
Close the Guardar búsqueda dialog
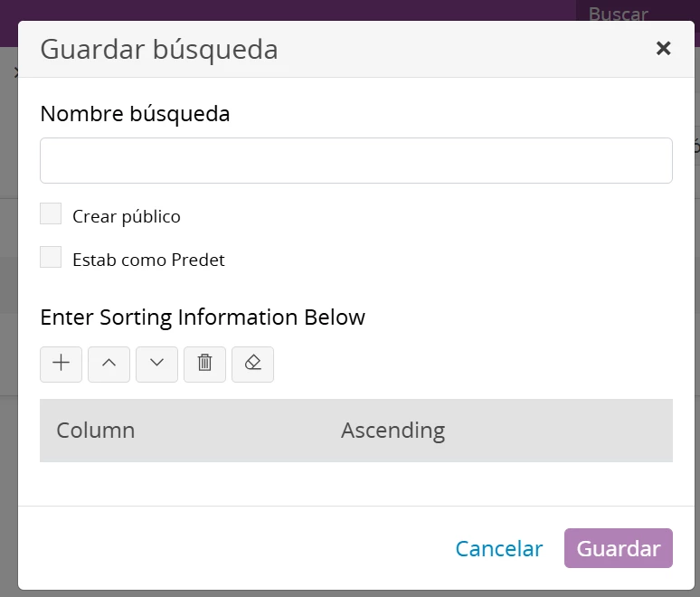(x=664, y=48)
